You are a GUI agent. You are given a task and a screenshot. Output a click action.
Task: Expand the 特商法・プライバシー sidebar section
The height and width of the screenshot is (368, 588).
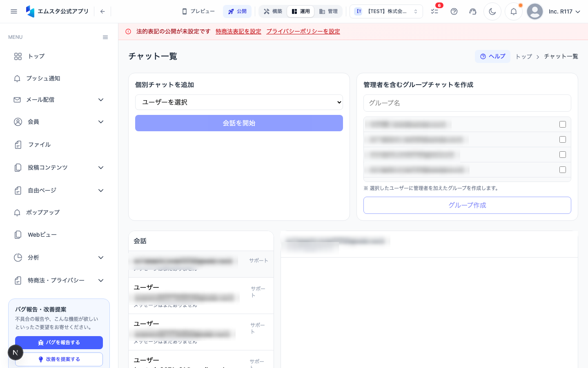[59, 280]
